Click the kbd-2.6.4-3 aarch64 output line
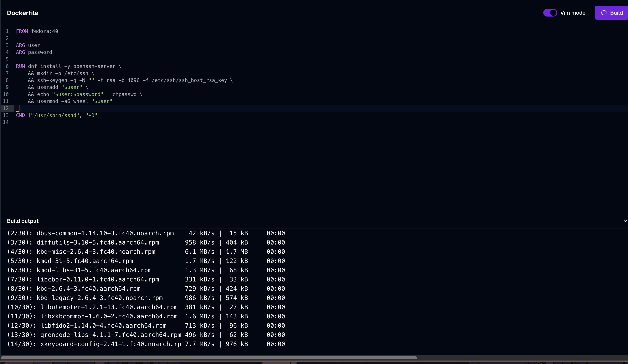Image resolution: width=628 pixels, height=364 pixels. point(146,289)
